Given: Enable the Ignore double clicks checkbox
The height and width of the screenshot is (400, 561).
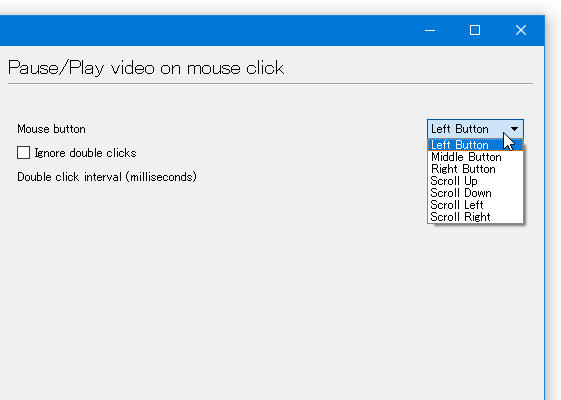Looking at the screenshot, I should click(24, 153).
